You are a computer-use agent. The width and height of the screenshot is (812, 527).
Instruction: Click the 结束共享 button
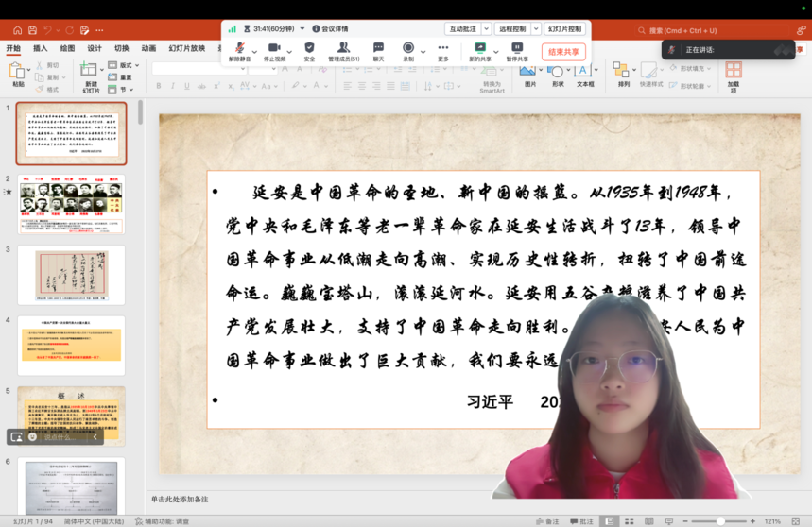[563, 52]
